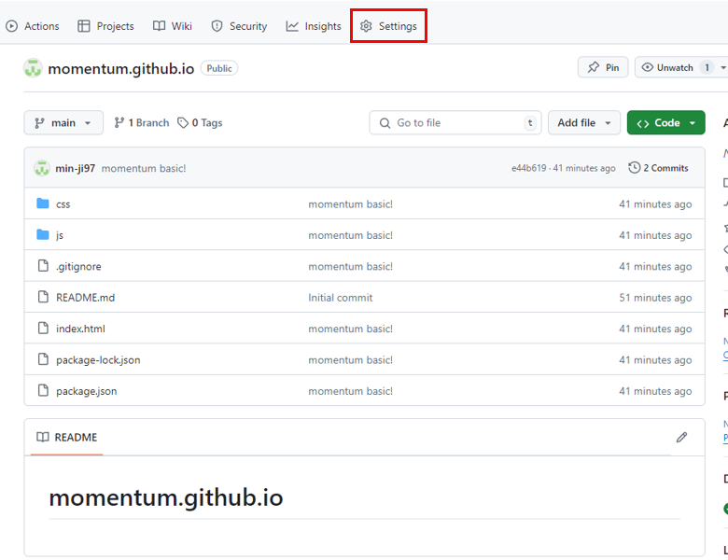Viewport: 728px width, 560px height.
Task: Click the book icon beside README label
Action: [x=43, y=437]
